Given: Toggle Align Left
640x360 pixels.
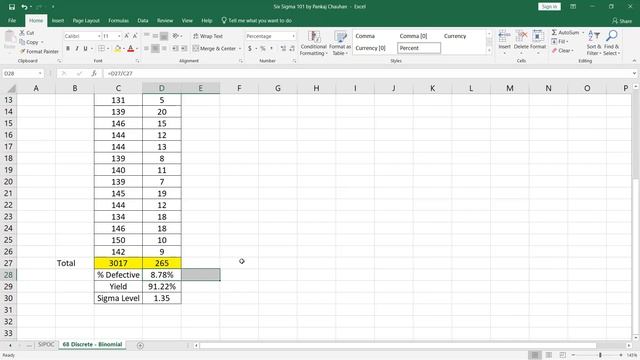Looking at the screenshot, I should coord(146,49).
